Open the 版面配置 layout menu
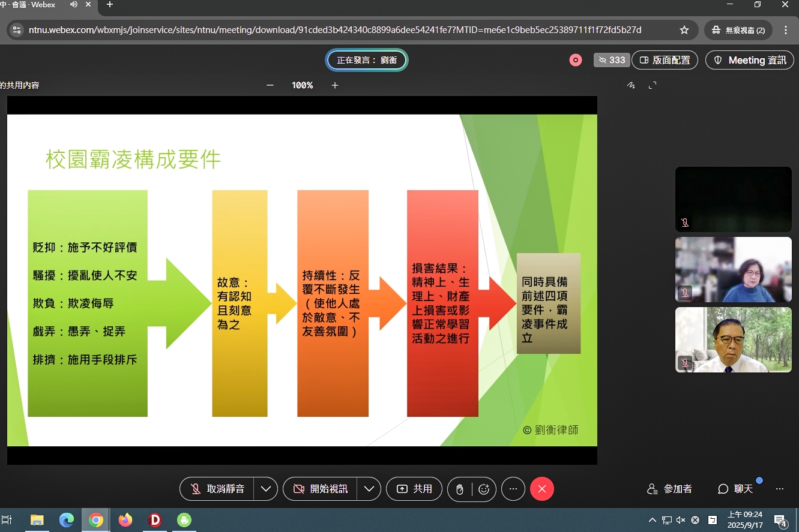799x532 pixels. 665,60
